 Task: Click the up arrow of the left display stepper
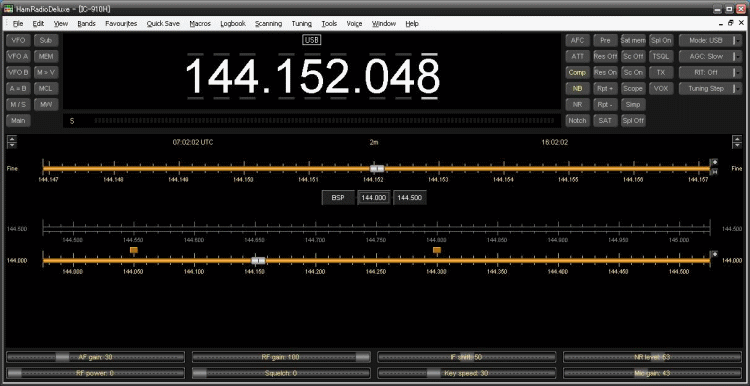[12, 139]
